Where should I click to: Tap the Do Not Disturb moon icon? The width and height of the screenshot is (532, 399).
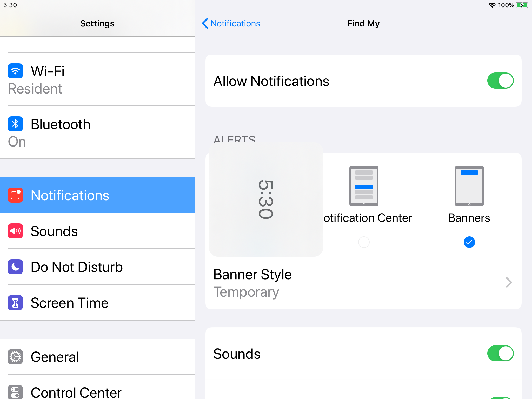(x=15, y=267)
